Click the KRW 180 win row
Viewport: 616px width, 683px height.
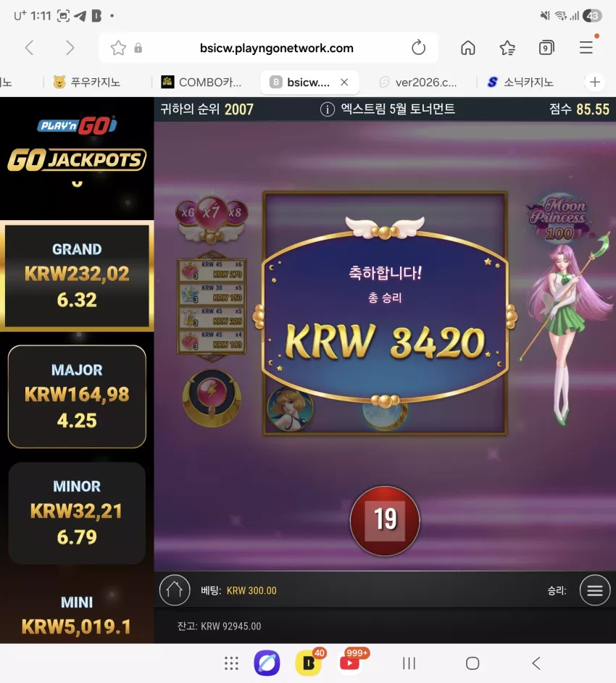pyautogui.click(x=212, y=341)
